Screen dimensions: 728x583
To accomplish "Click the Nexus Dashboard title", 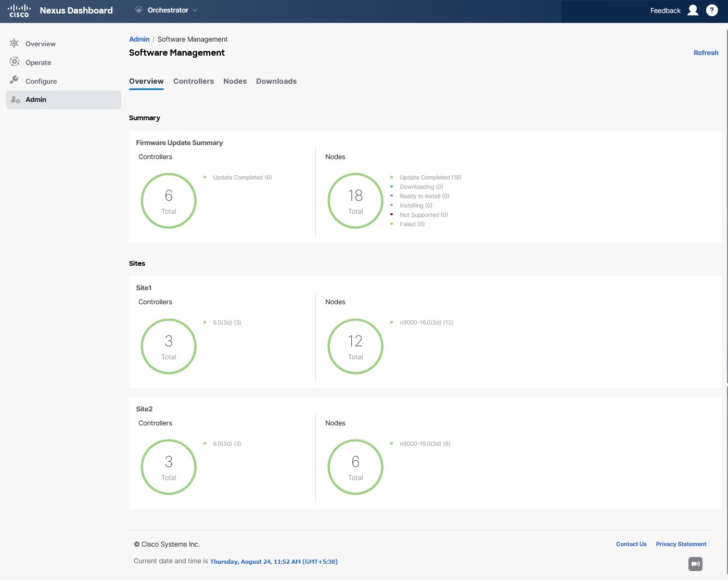I will point(76,10).
